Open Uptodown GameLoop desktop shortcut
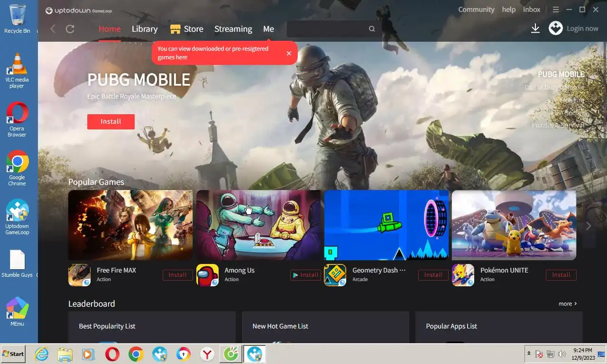The width and height of the screenshot is (607, 364). [x=17, y=217]
